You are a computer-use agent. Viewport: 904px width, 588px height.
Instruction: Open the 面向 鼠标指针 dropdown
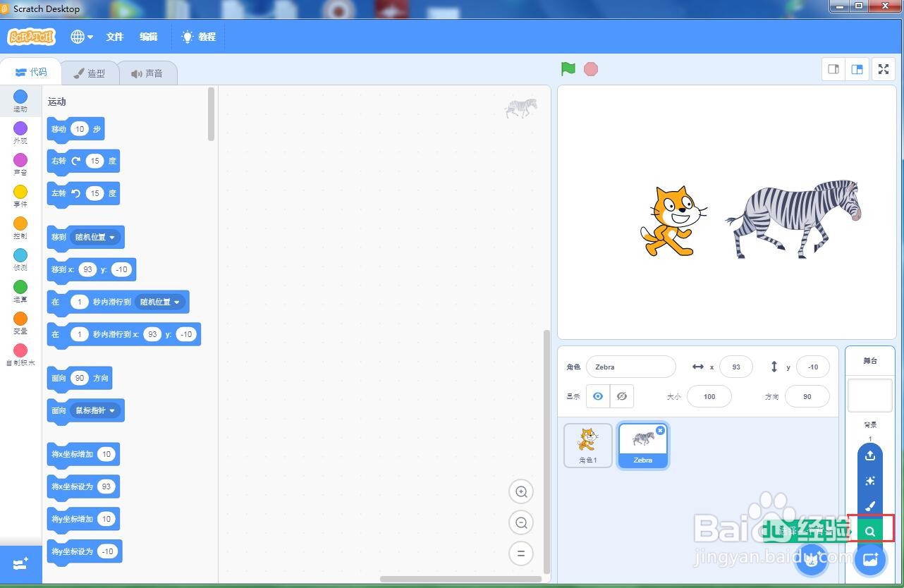[x=96, y=410]
